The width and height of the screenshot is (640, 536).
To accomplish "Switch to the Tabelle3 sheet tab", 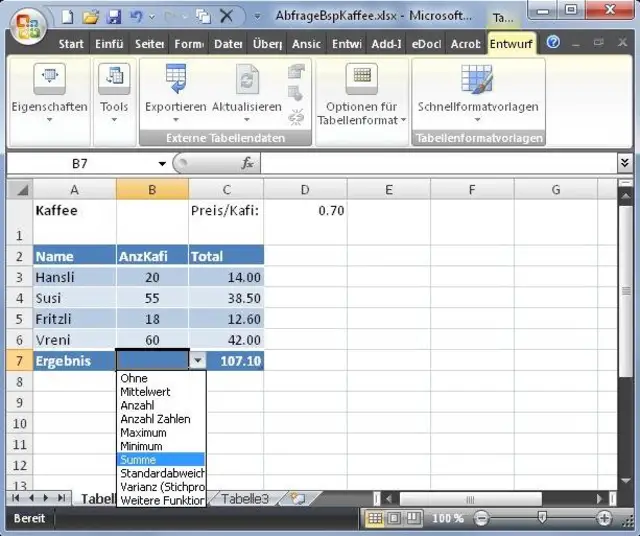I will coord(245,498).
